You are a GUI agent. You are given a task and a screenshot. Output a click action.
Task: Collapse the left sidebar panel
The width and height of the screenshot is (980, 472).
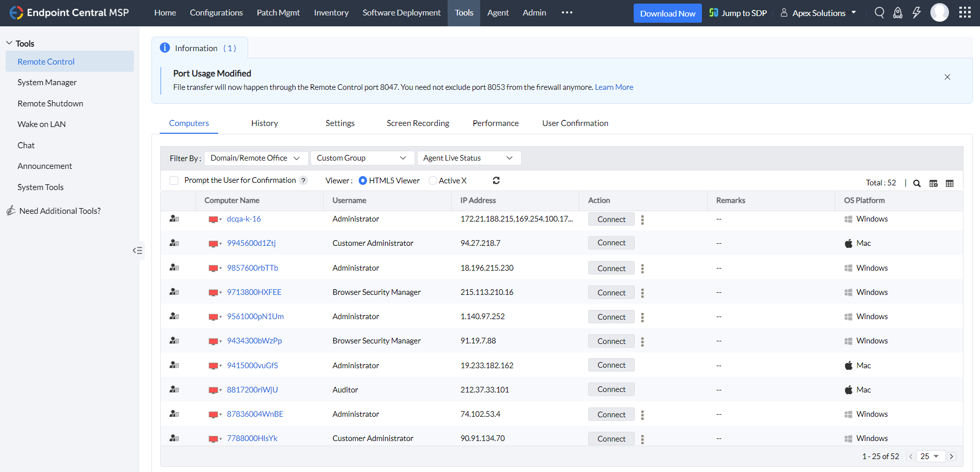click(x=137, y=250)
